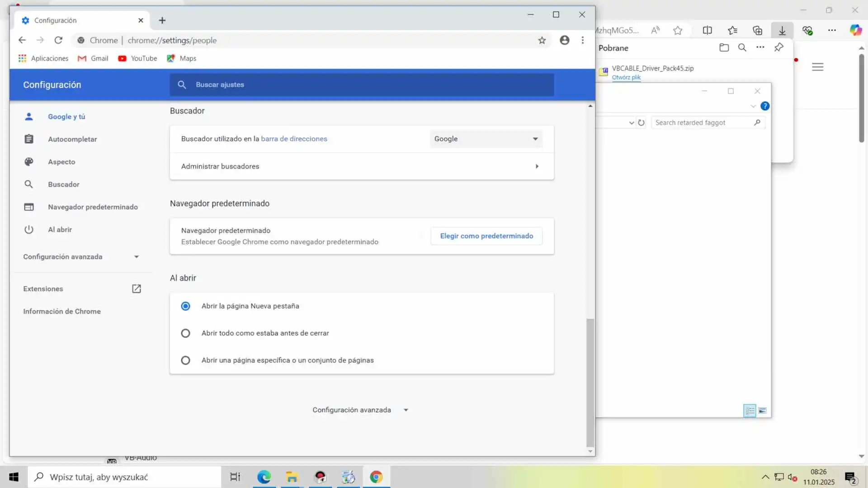868x488 pixels.
Task: Select Abrir todo como estaba antes de cerrar
Action: 185,333
